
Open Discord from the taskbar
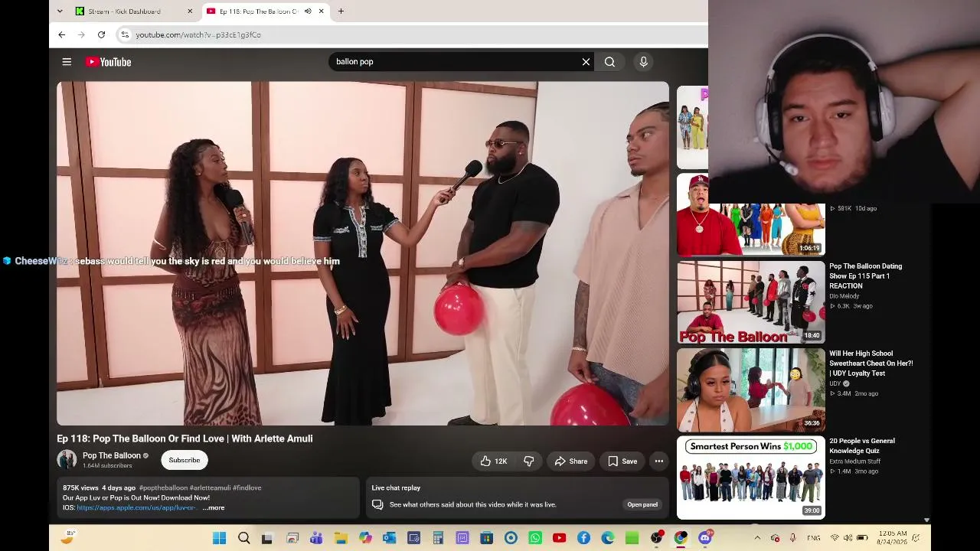point(705,538)
